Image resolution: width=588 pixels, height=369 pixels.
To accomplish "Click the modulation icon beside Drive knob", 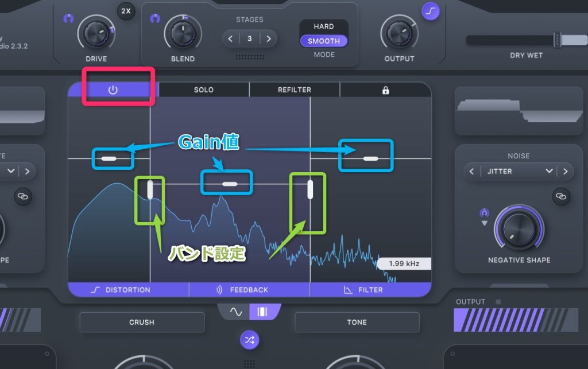I will pos(68,18).
